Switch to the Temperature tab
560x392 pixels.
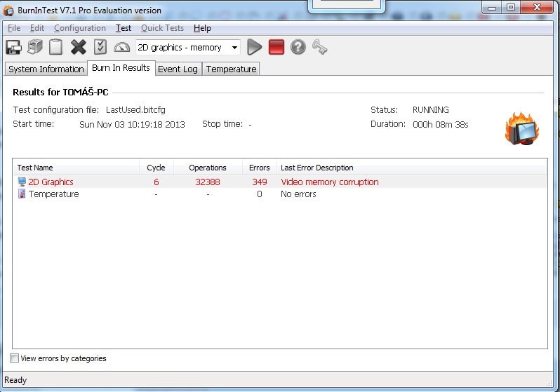[231, 69]
